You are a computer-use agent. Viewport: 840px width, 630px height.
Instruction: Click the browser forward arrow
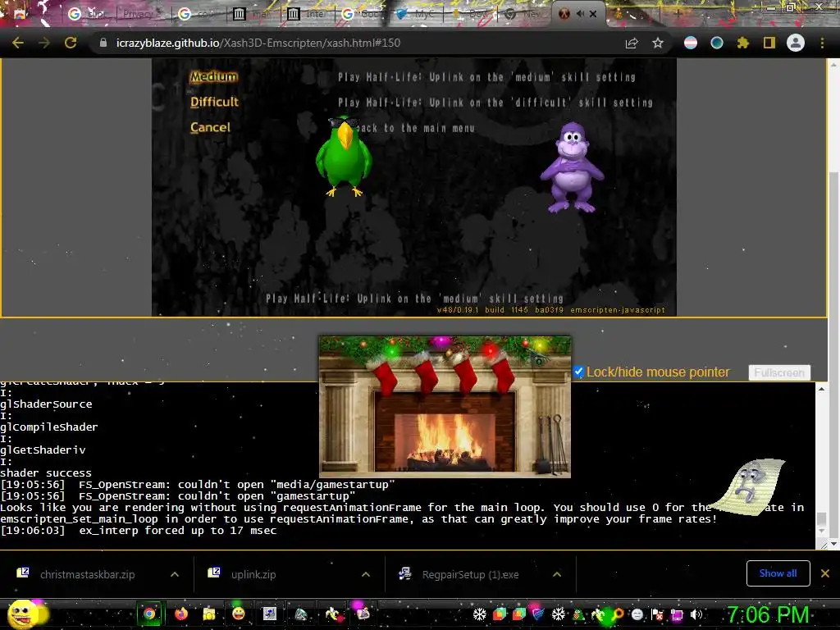pos(44,43)
